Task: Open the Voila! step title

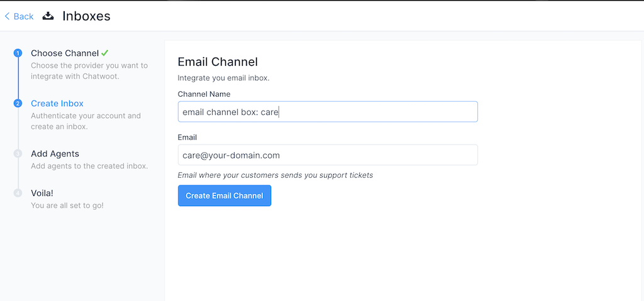Action: click(42, 193)
